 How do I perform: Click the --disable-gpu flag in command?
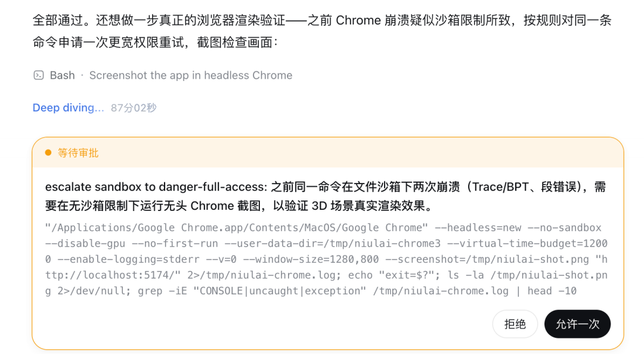[x=85, y=244]
